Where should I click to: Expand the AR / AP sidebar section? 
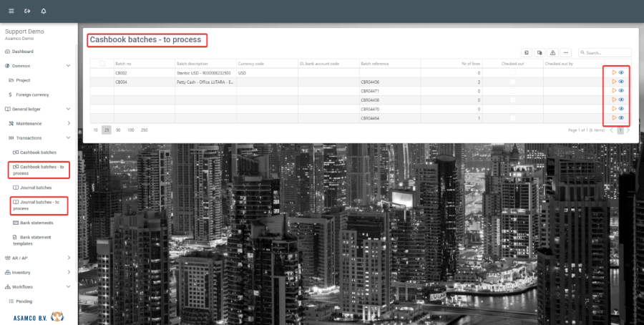click(68, 258)
